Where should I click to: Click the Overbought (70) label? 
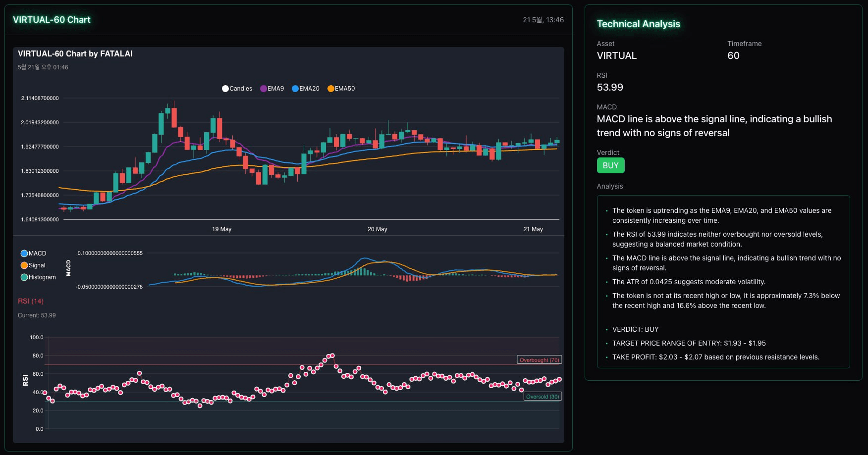point(539,360)
